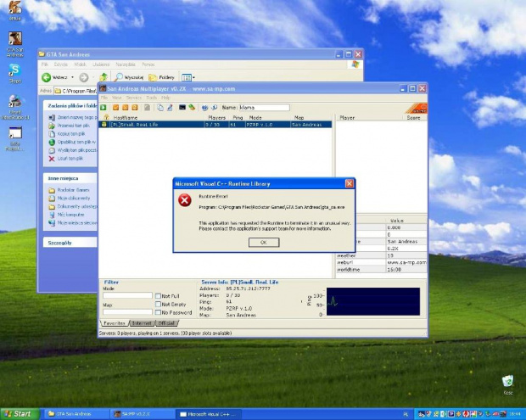Open the Plik menu in Explorer window
Screen dimensions: 526x420
click(x=45, y=64)
